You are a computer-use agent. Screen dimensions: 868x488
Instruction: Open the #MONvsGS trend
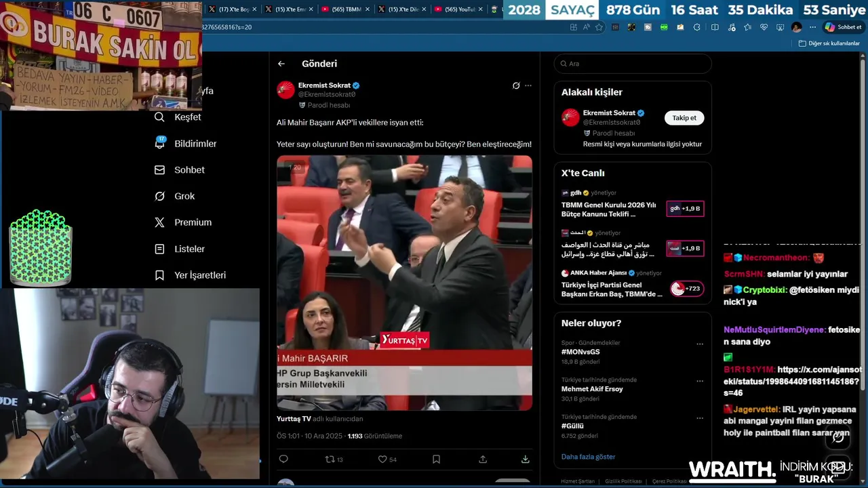(x=580, y=352)
